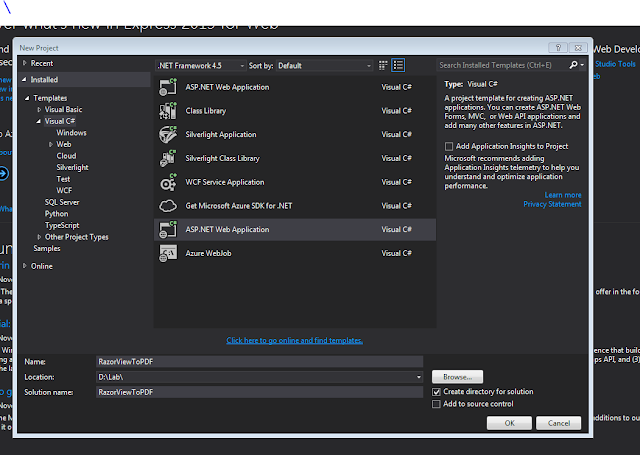This screenshot has height=455, width=640.
Task: Select the Samples node
Action: [x=47, y=249]
